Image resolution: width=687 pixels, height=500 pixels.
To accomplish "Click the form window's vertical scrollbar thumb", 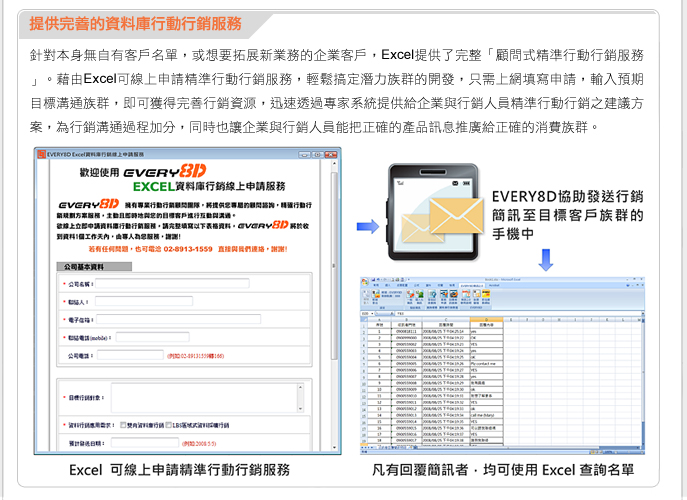I will [334, 267].
